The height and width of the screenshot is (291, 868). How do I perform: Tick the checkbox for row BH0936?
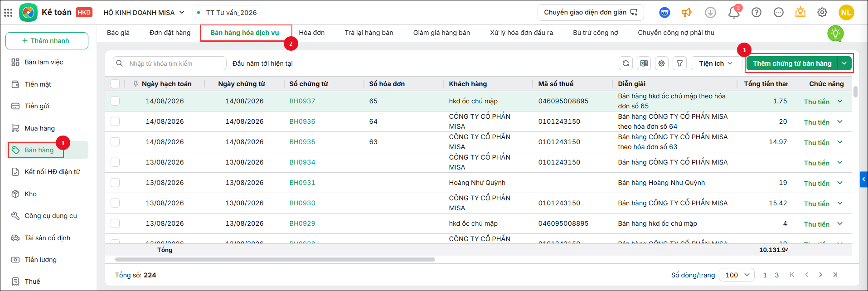point(115,121)
